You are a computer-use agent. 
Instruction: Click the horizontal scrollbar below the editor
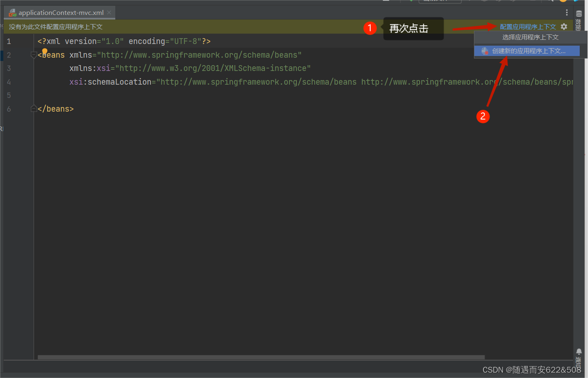[261, 357]
